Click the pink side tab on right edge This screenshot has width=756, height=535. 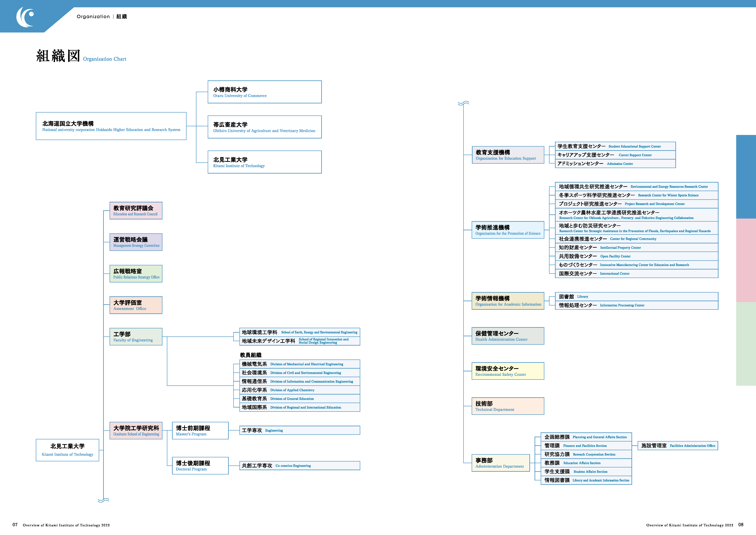click(746, 260)
